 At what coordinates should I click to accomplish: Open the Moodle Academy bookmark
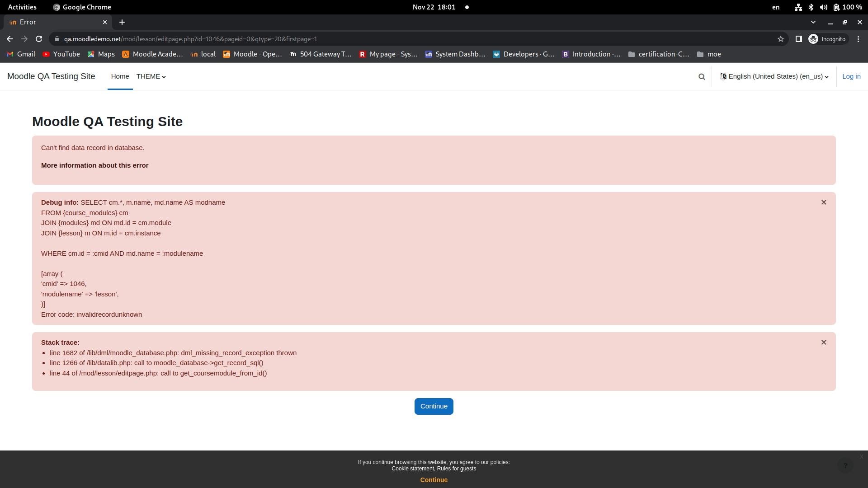point(152,54)
